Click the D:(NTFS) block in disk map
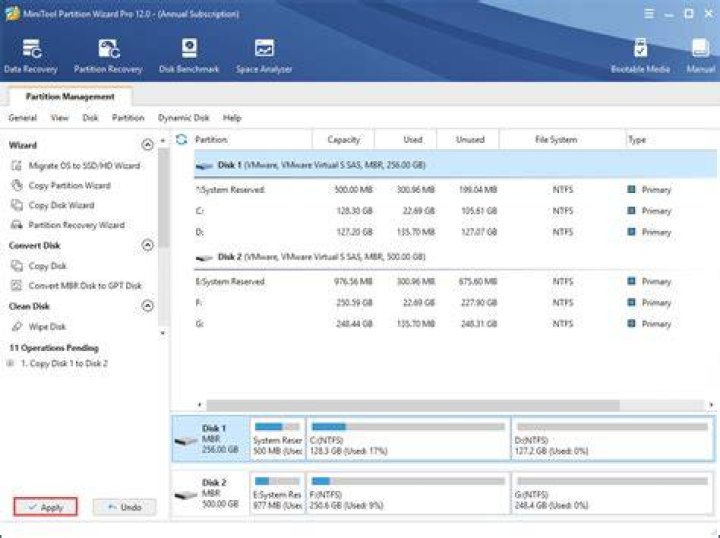720x538 pixels. [x=612, y=439]
